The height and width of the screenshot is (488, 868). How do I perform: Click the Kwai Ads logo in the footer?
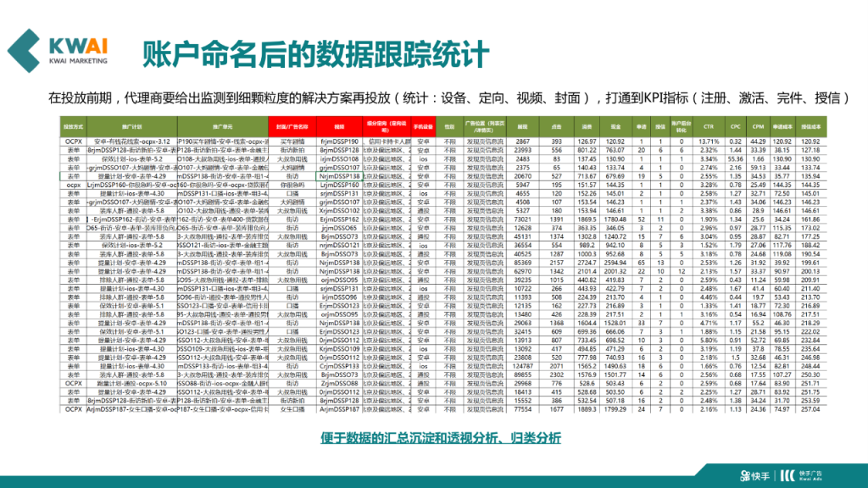tap(801, 475)
